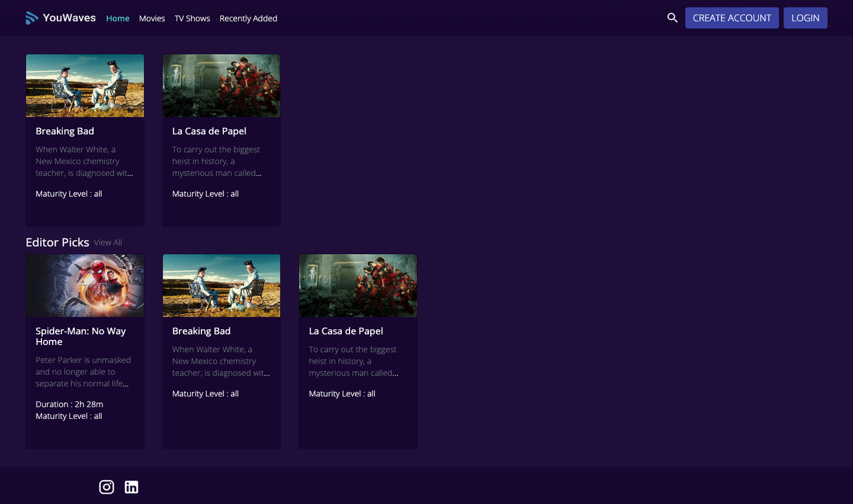The height and width of the screenshot is (504, 853).
Task: Open the TV Shows section
Action: click(193, 18)
